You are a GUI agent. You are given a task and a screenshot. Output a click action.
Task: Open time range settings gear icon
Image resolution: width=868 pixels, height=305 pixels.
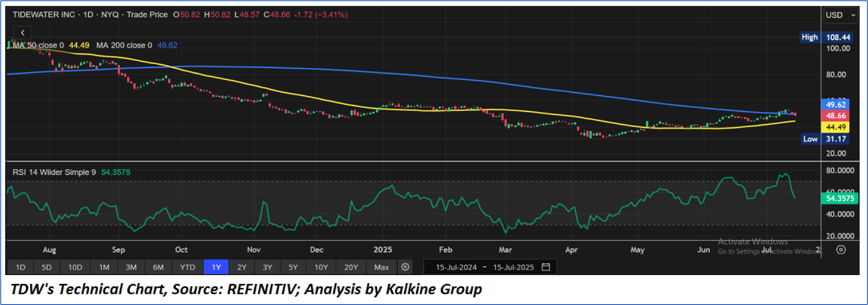405,267
